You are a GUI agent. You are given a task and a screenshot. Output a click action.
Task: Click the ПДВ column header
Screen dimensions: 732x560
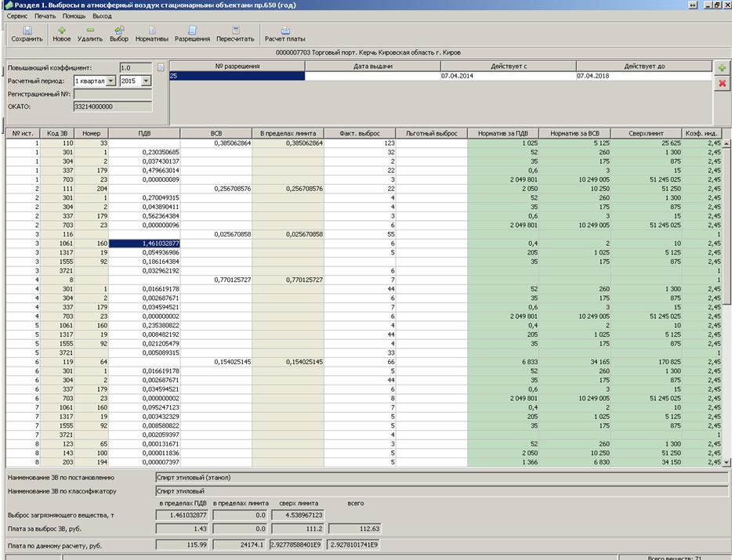[x=144, y=133]
